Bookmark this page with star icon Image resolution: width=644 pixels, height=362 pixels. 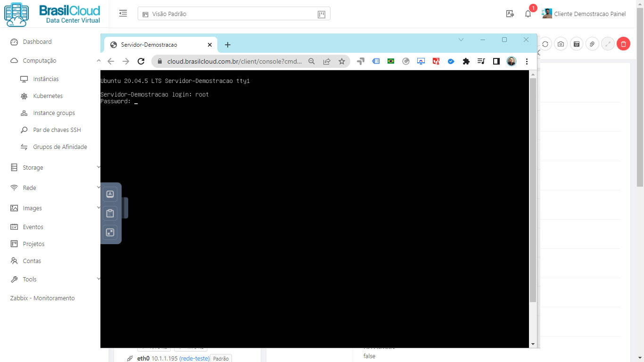[x=342, y=61]
